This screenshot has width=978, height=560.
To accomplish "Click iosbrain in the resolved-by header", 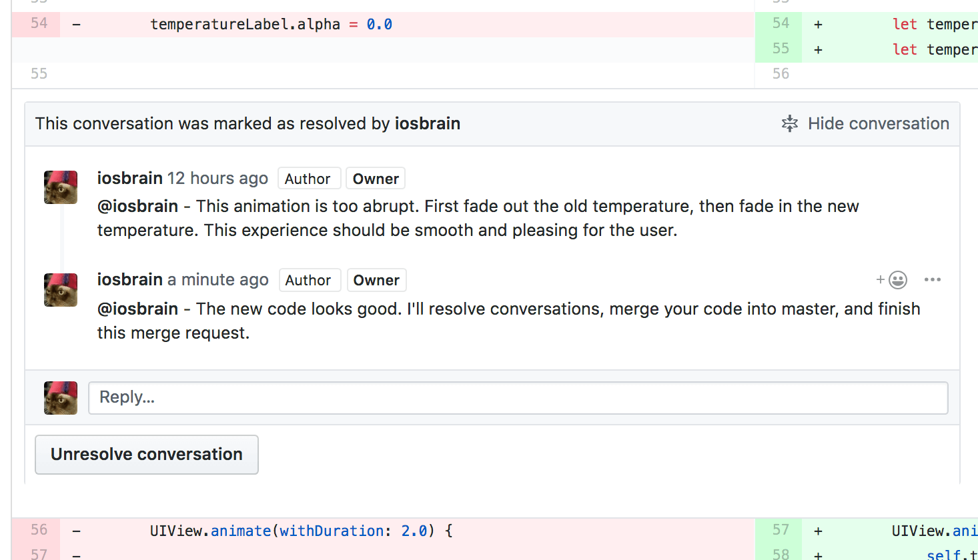I will click(427, 124).
